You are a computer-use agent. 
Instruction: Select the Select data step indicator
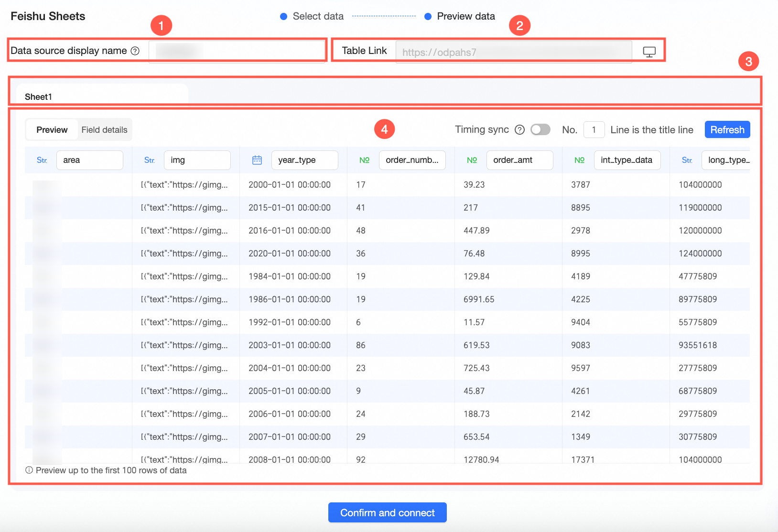tap(312, 16)
